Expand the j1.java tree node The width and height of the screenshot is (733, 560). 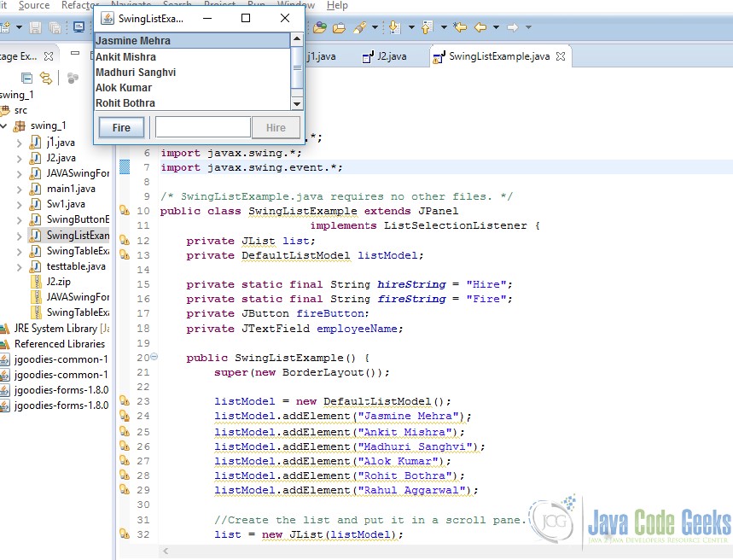pos(19,143)
